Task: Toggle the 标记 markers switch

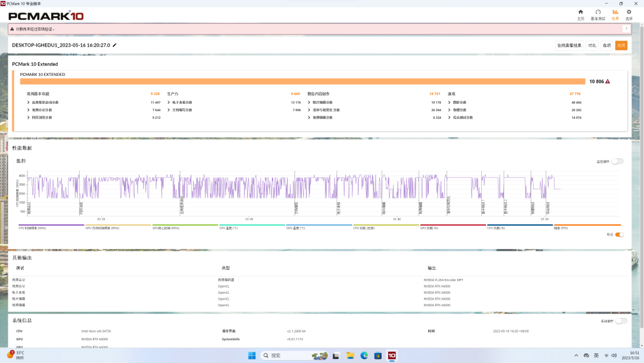Action: point(620,235)
